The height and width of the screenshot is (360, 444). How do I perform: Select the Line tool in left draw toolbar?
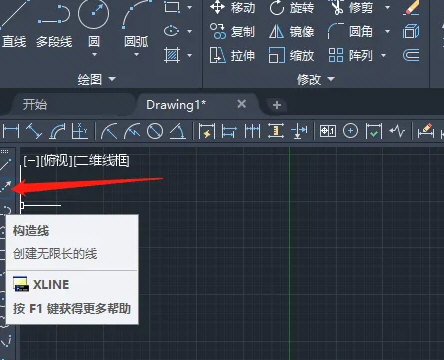point(7,164)
